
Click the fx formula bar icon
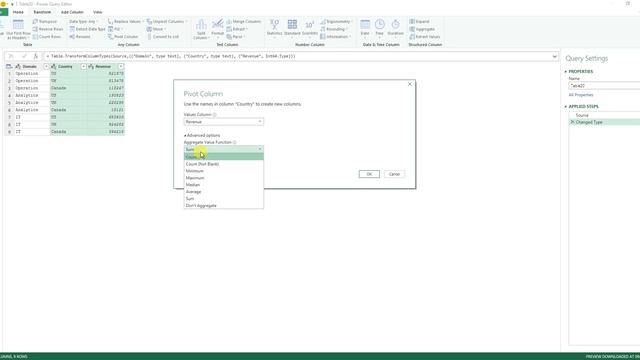[x=36, y=56]
